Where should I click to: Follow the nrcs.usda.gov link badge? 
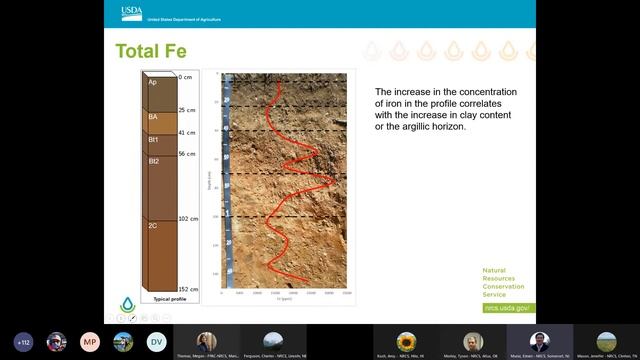pyautogui.click(x=509, y=308)
